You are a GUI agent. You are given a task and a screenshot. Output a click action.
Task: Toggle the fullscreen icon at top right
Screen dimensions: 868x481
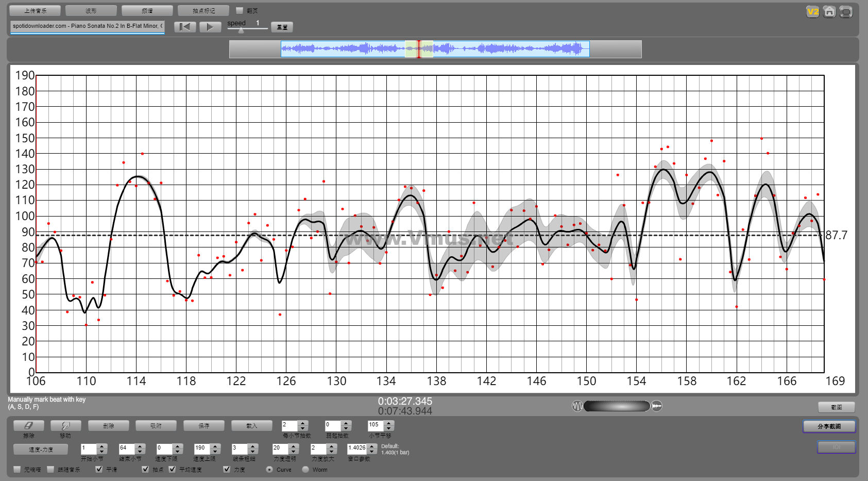click(x=845, y=11)
